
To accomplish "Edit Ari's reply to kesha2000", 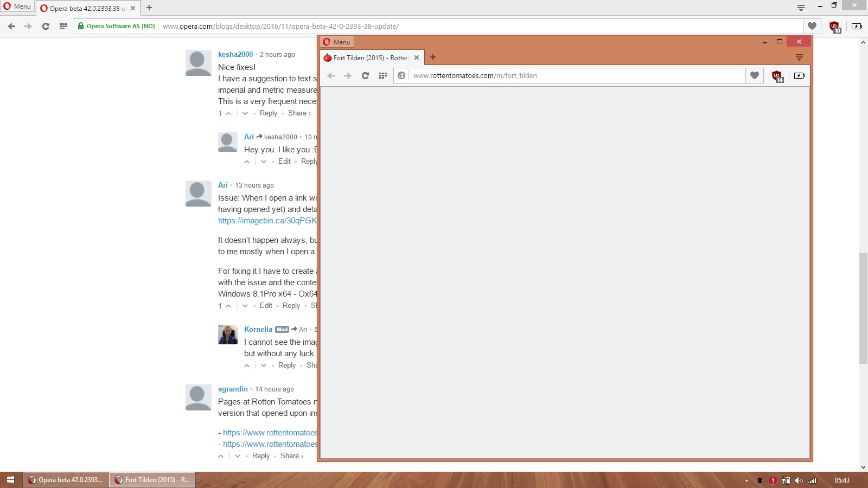I will coord(284,161).
